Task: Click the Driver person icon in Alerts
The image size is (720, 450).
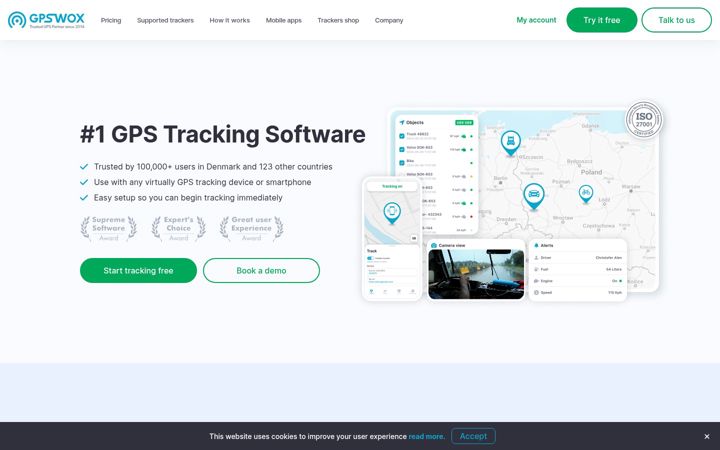Action: tap(536, 258)
